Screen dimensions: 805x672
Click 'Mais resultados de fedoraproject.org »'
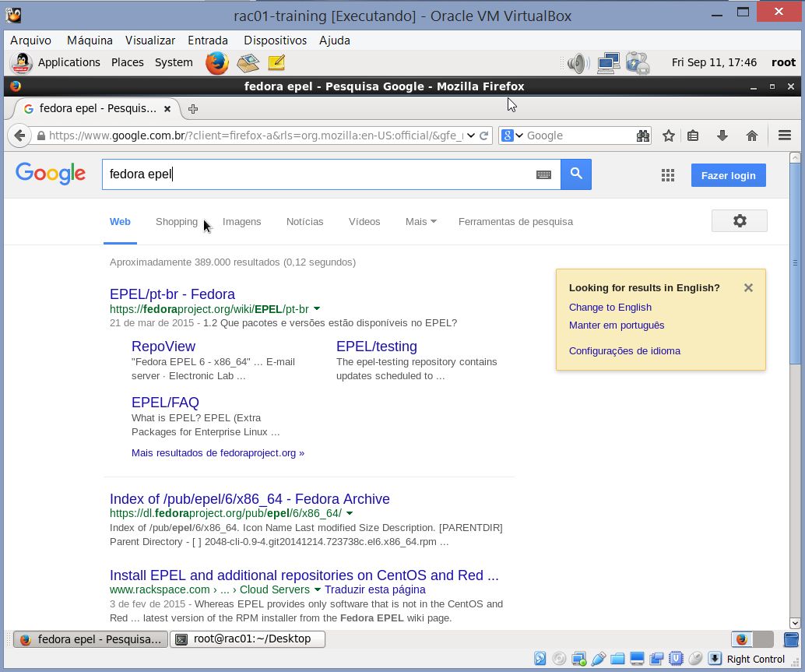(218, 452)
